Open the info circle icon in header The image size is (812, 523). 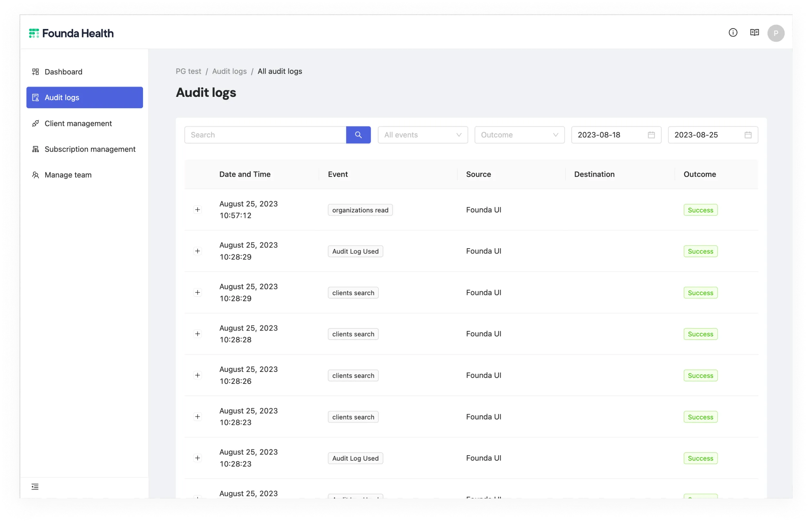(x=733, y=33)
